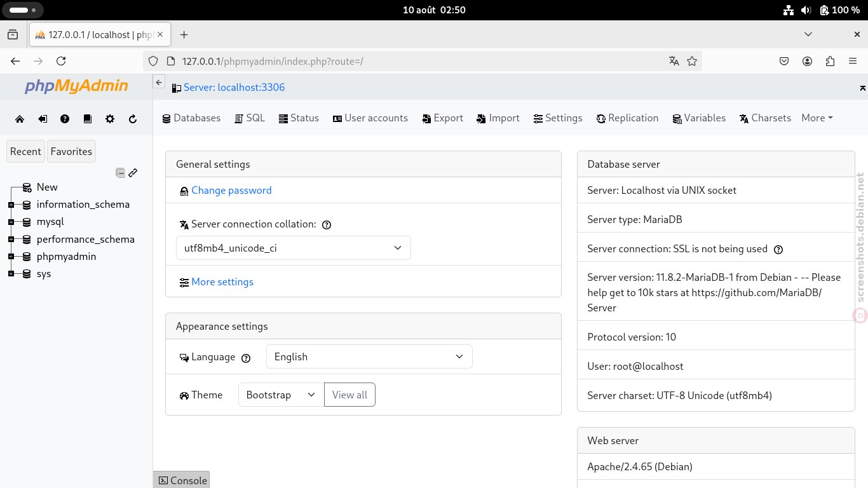The height and width of the screenshot is (488, 868).
Task: Expand the sys database node
Action: [x=11, y=274]
